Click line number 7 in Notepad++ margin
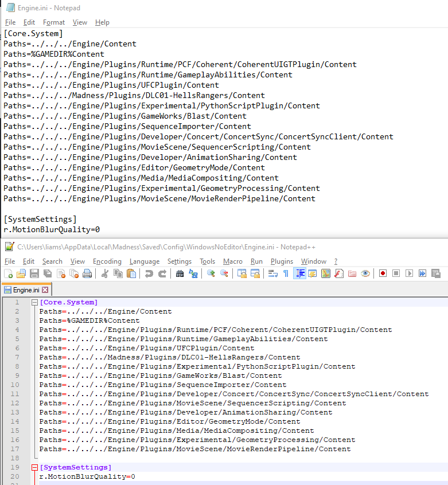Image resolution: width=448 pixels, height=485 pixels. pos(17,357)
